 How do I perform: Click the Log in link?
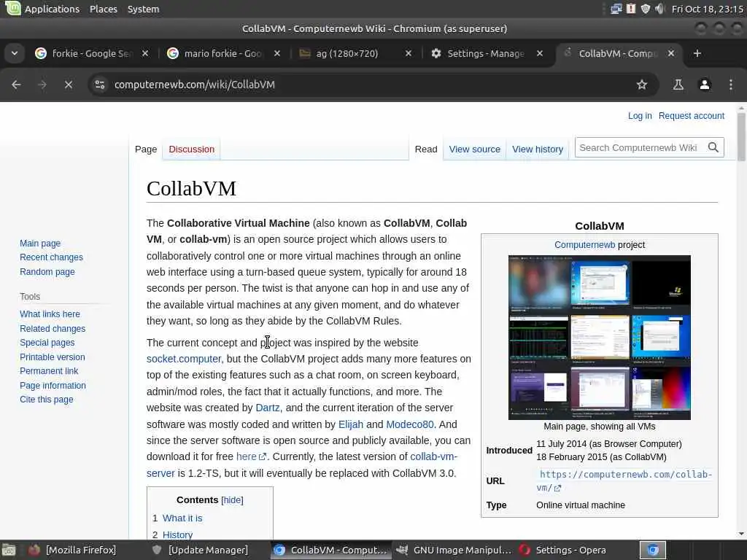(x=639, y=116)
